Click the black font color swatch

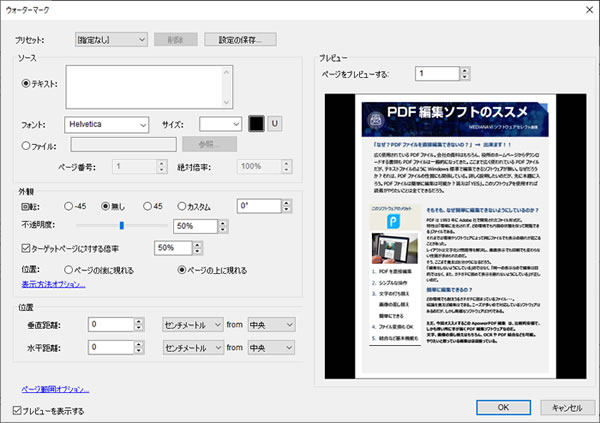pyautogui.click(x=256, y=124)
